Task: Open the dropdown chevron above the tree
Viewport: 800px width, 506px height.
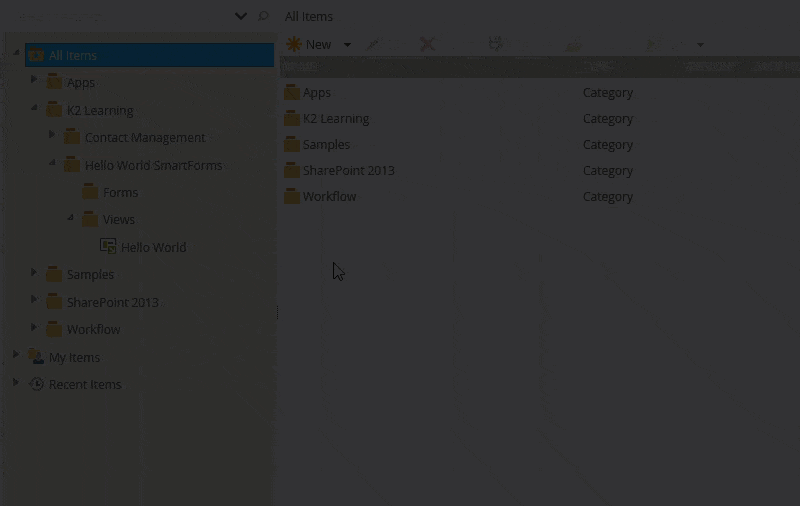Action: [x=240, y=16]
